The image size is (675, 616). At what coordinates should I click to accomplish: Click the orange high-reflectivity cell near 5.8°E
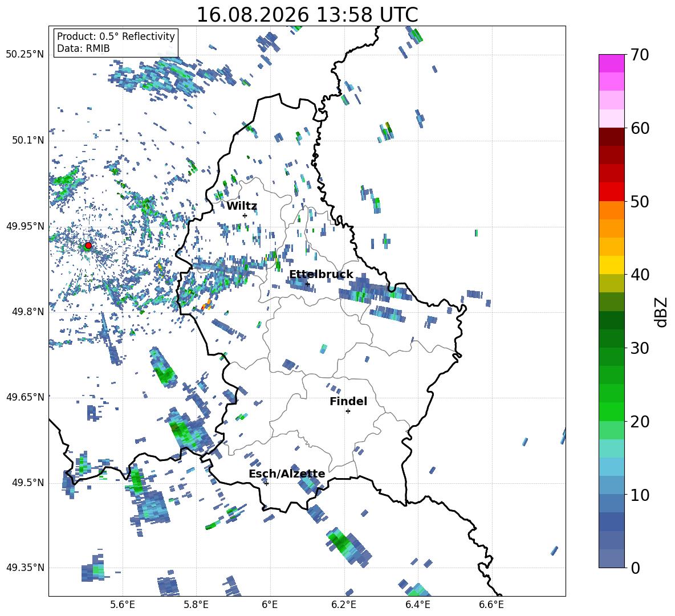206,304
